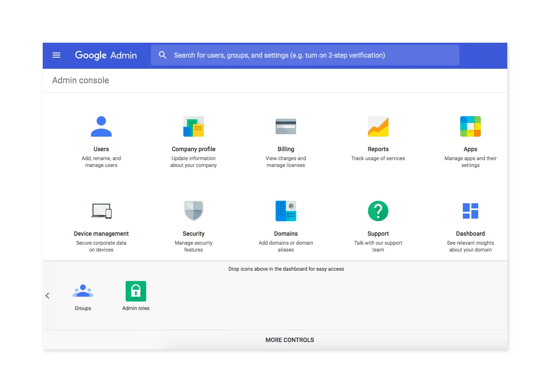Click the Company profile label
Screen dimensions: 550x392
(194, 149)
